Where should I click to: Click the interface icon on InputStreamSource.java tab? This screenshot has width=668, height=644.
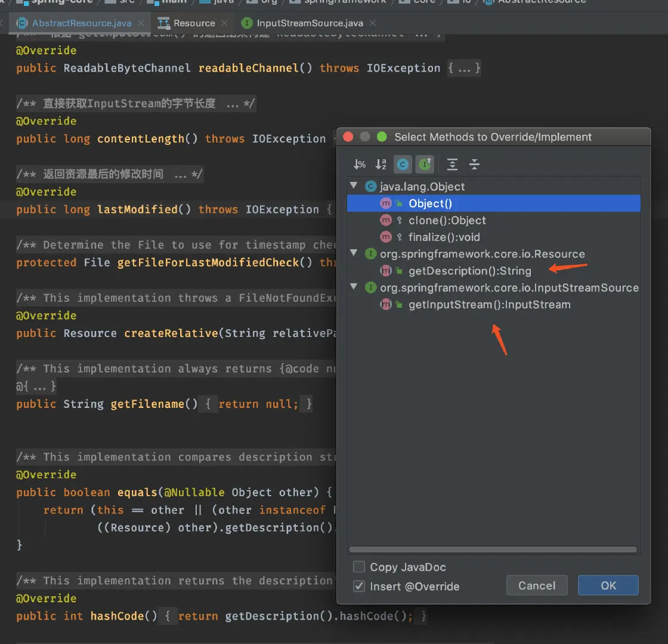(x=247, y=23)
